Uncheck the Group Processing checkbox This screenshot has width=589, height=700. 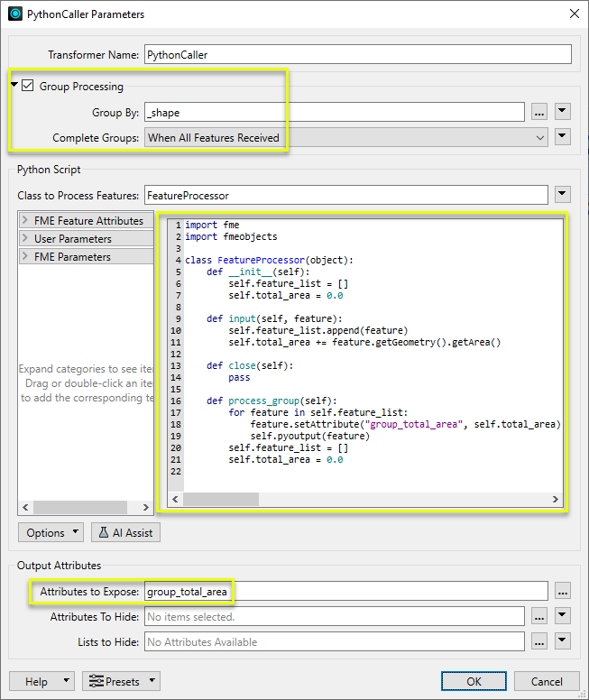(28, 86)
